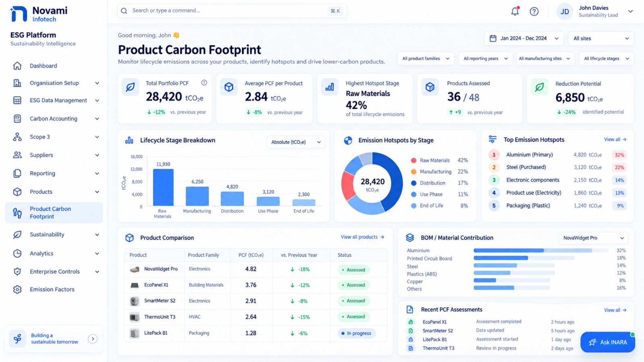Click the JD user avatar
644x362 pixels.
565,12
